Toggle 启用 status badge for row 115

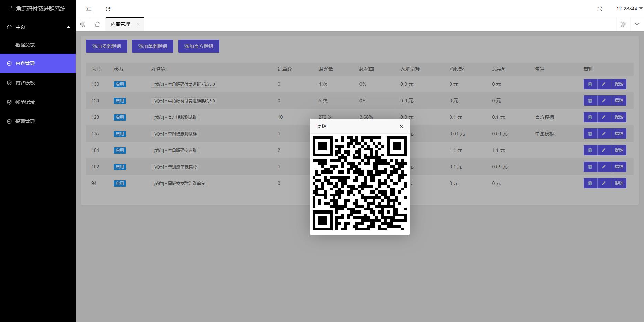120,134
